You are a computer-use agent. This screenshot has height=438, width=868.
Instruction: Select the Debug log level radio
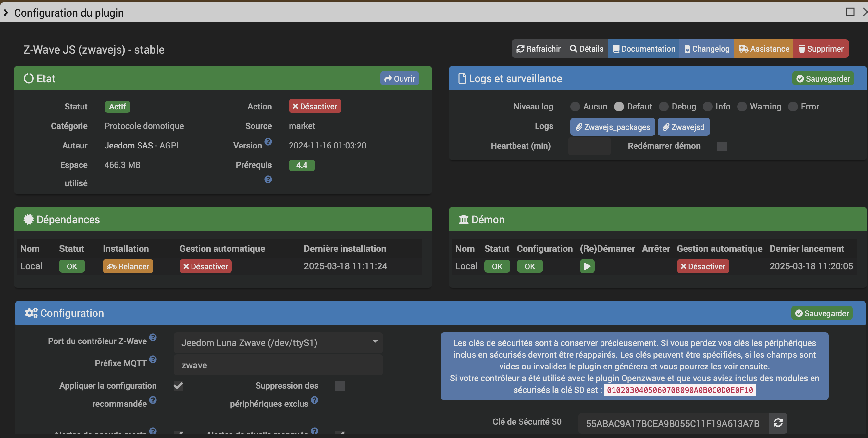click(663, 107)
